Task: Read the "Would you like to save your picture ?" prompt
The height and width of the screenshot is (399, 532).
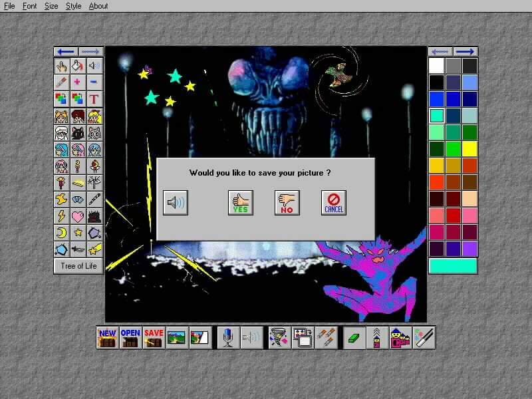Action: 260,173
